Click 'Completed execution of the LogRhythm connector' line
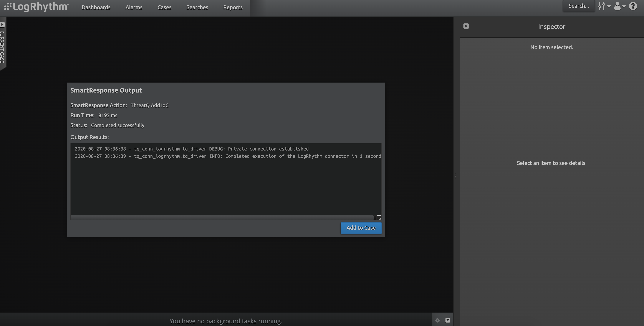The width and height of the screenshot is (644, 326). point(228,156)
